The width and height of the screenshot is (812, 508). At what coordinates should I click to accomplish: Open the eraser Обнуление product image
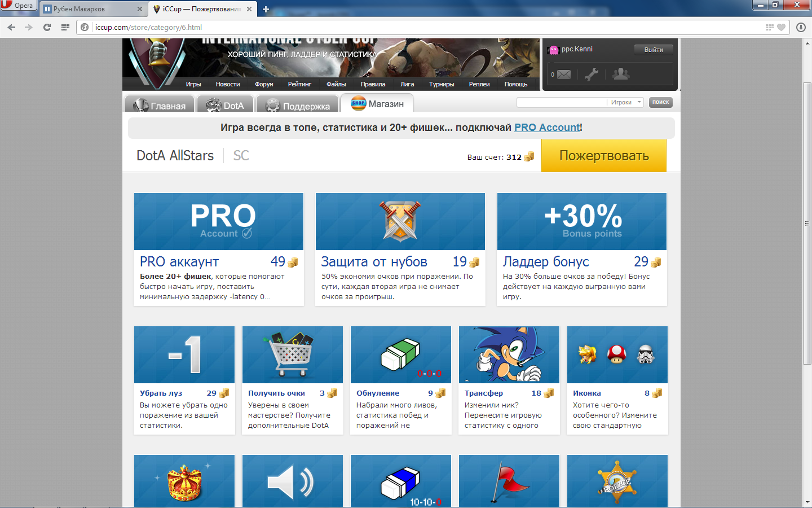pyautogui.click(x=401, y=354)
